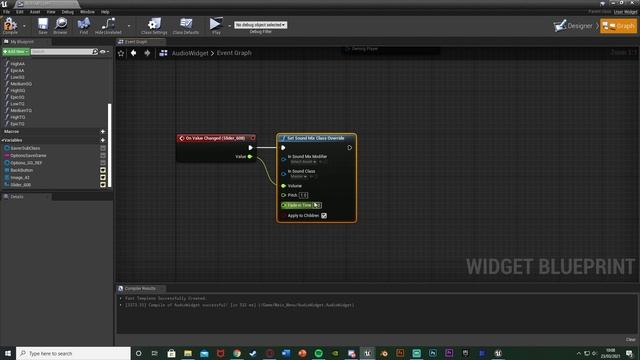Toggle visibility of SaveSubClass variable

(103, 149)
